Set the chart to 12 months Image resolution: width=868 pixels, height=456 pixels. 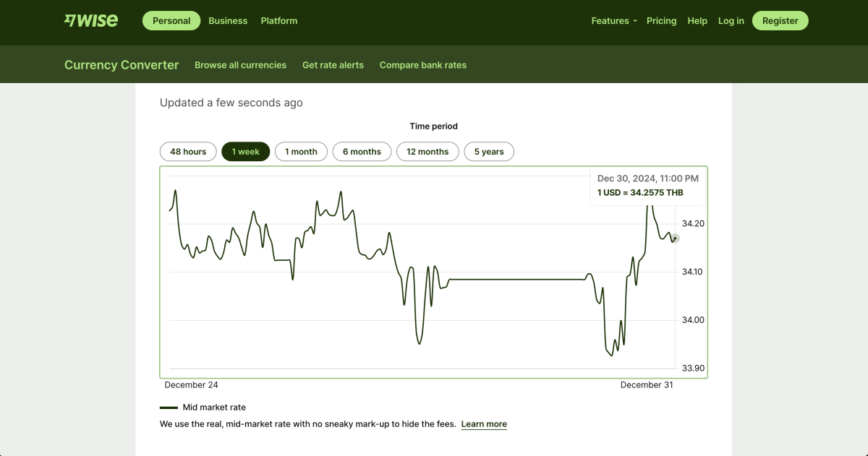[427, 152]
